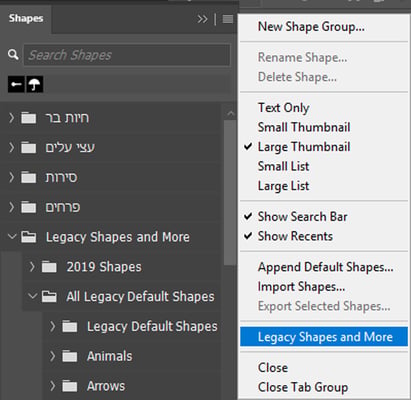Click highlighted Legacy Shapes and More menu item
This screenshot has height=400, width=411.
coord(324,337)
